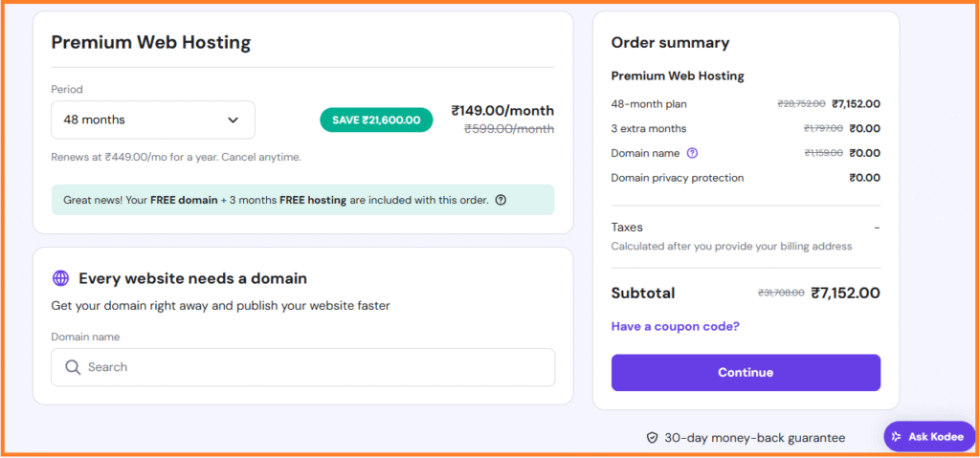Image resolution: width=980 pixels, height=458 pixels.
Task: Click the Subtotal ₹7,152.00 amount
Action: pyautogui.click(x=845, y=293)
